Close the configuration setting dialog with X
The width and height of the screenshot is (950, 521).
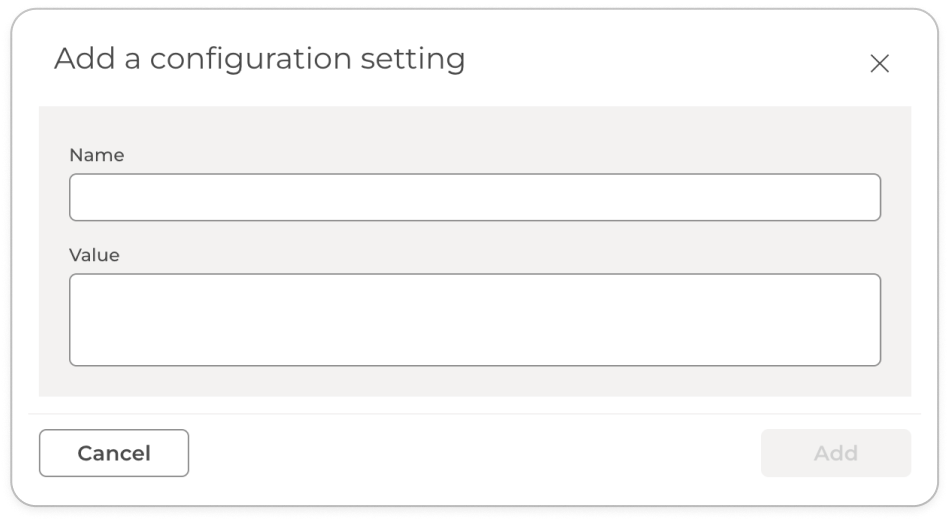[x=879, y=63]
